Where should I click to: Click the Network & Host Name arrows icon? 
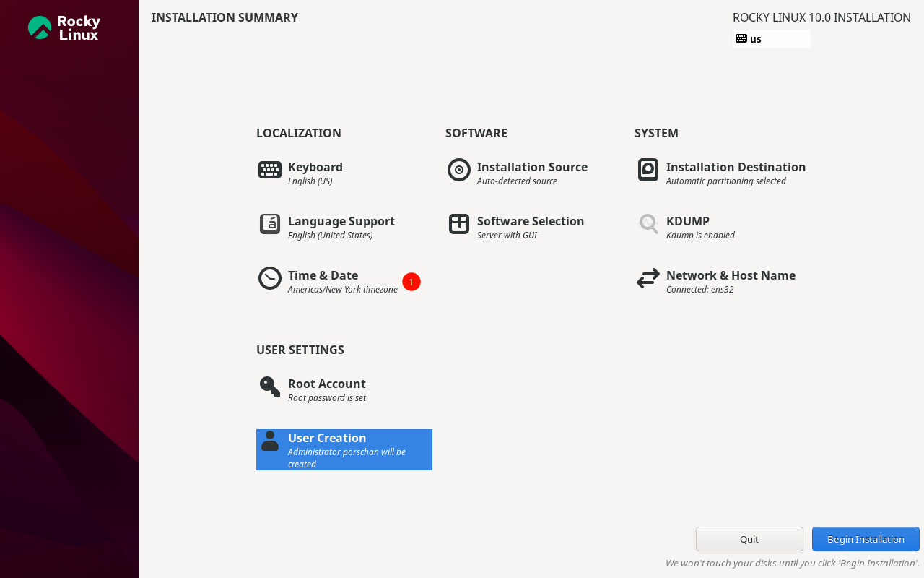pos(648,278)
